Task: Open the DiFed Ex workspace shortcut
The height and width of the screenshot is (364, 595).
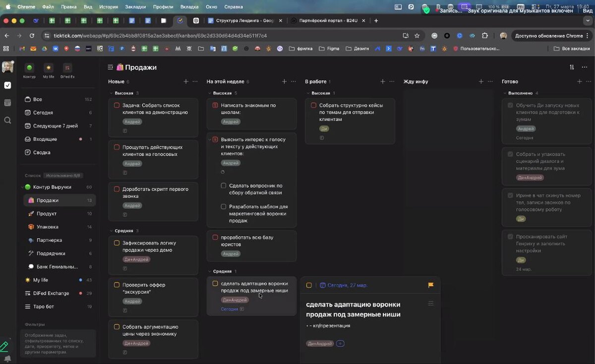Action: click(x=67, y=71)
